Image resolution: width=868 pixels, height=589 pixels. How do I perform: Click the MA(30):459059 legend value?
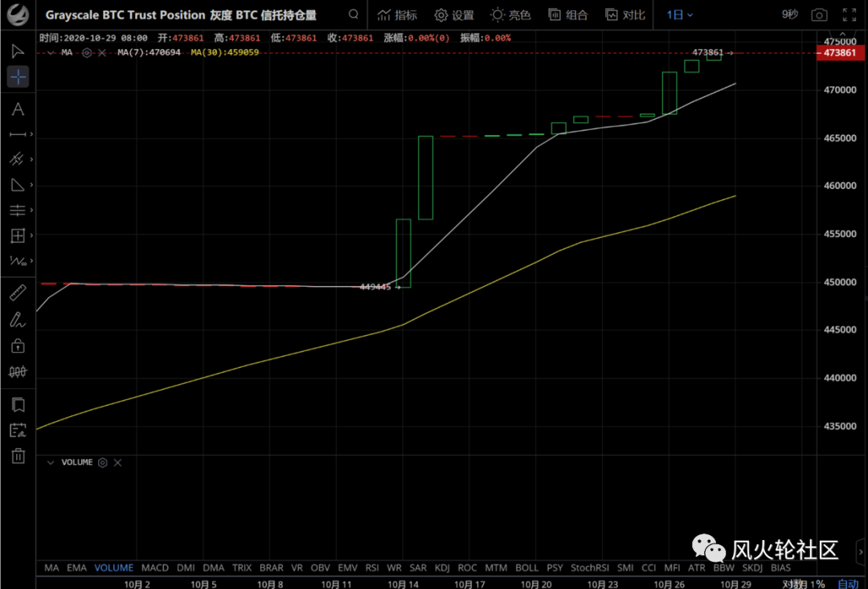[225, 52]
